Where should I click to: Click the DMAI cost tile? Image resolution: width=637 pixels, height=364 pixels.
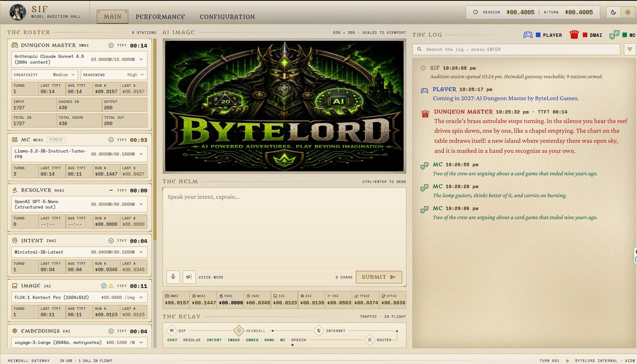coord(177,299)
